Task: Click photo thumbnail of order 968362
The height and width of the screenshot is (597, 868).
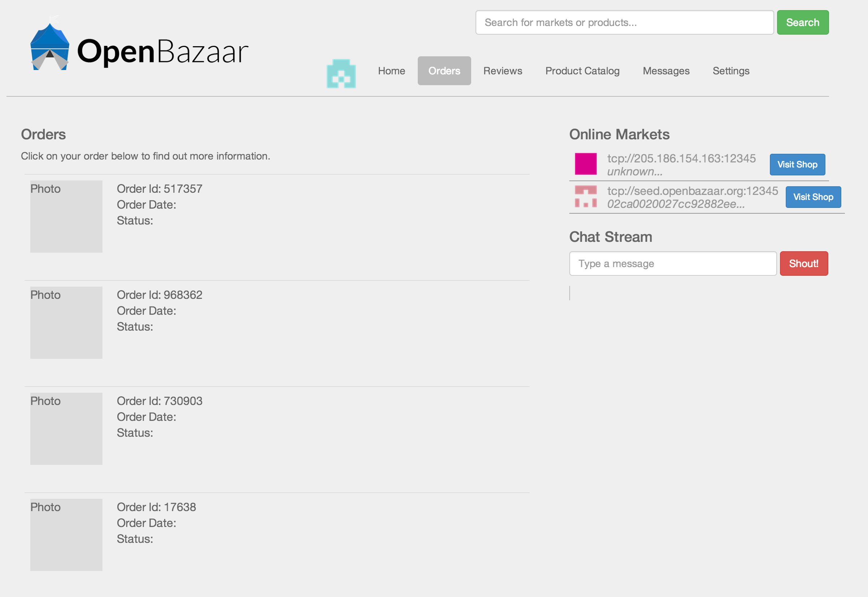Action: coord(66,322)
